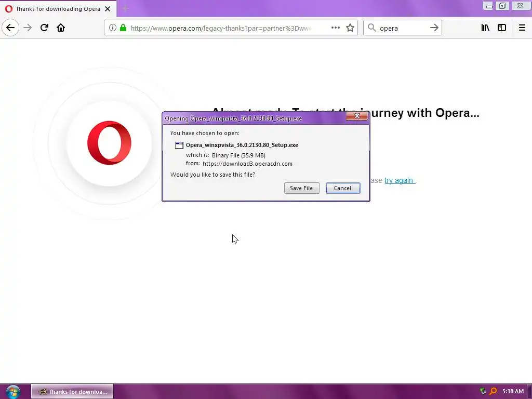Cancel the Opera setup download

pyautogui.click(x=343, y=188)
